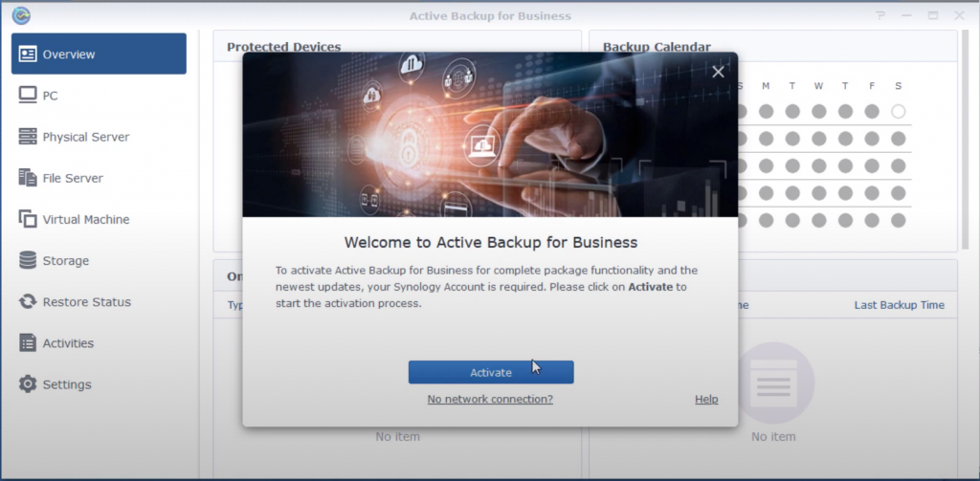Click the welcome banner image
This screenshot has height=481, width=980.
(x=490, y=134)
